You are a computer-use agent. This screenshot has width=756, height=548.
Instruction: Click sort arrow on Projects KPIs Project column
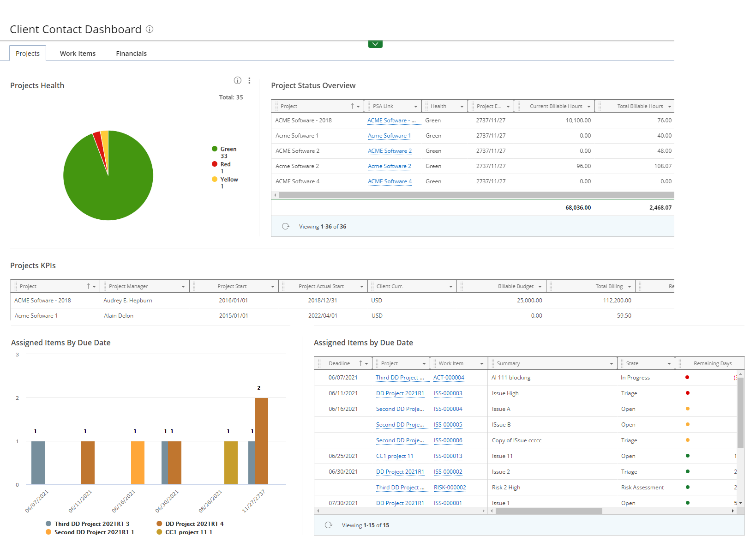[x=88, y=286]
